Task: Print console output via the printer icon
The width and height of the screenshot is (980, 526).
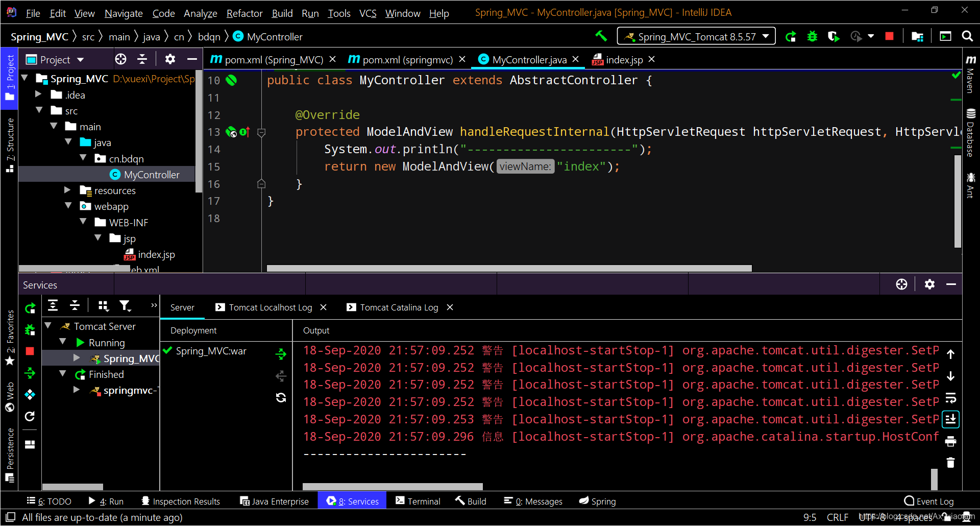Action: point(950,441)
